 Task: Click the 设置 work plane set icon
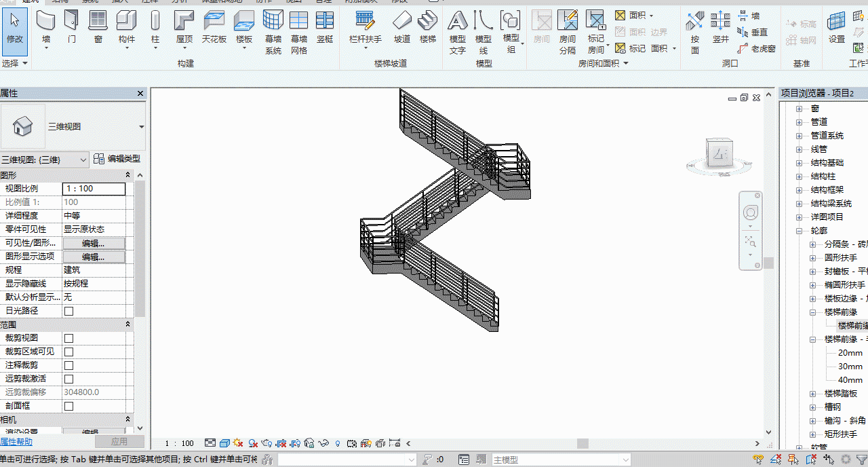click(x=837, y=28)
